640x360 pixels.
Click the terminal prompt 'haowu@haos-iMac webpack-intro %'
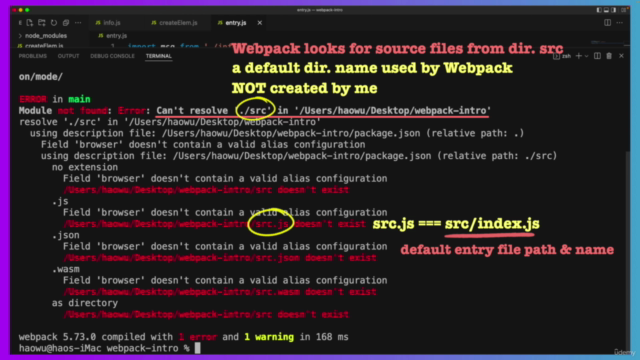coord(104,348)
